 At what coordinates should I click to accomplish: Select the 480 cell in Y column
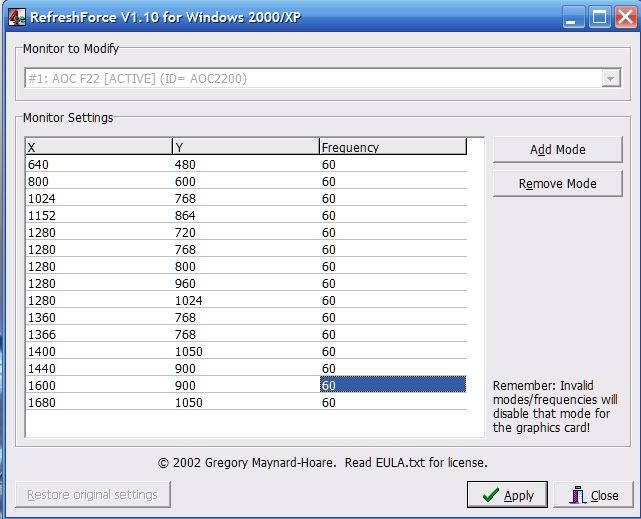pos(246,164)
